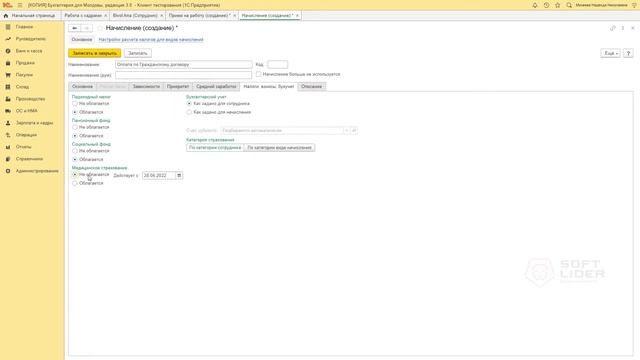The height and width of the screenshot is (360, 640).
Task: Select 'Не облагается' under Подоходный налог
Action: [75, 104]
